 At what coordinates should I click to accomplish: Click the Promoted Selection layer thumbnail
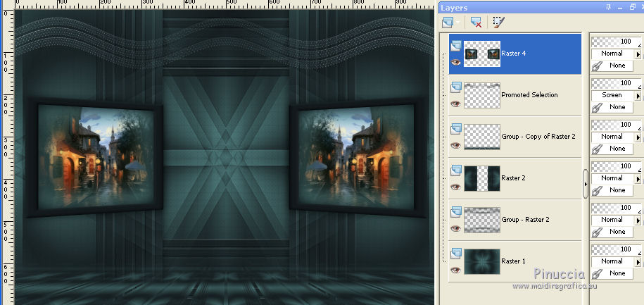click(481, 95)
